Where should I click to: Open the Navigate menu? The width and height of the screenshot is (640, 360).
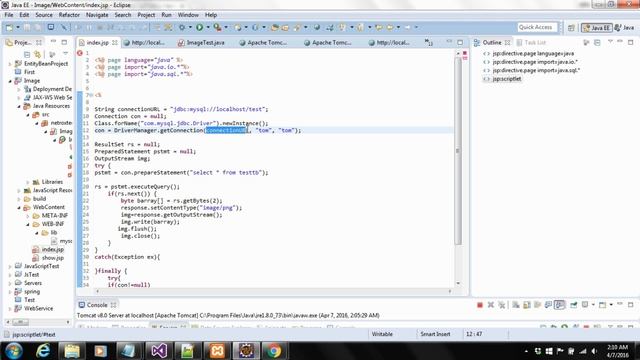click(97, 15)
